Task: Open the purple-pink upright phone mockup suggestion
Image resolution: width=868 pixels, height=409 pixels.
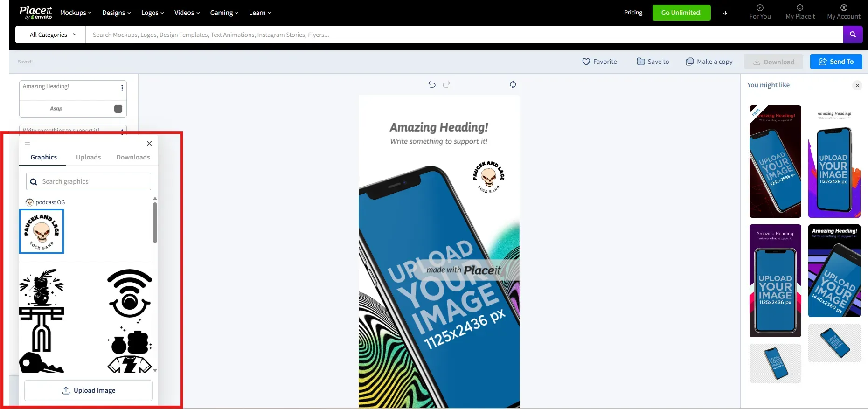Action: 775,281
